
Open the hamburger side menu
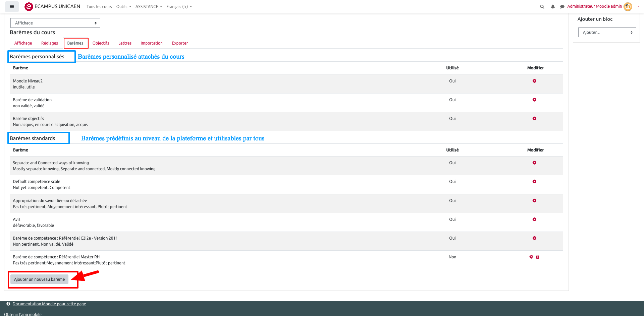click(12, 7)
